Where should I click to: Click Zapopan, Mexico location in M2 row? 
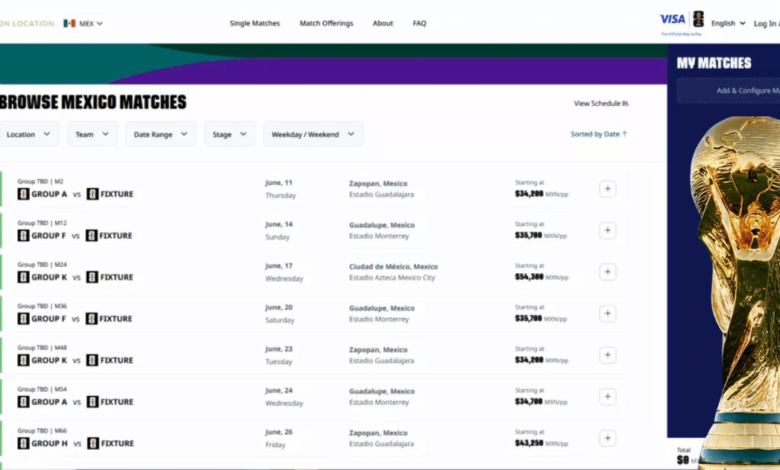[x=378, y=184]
